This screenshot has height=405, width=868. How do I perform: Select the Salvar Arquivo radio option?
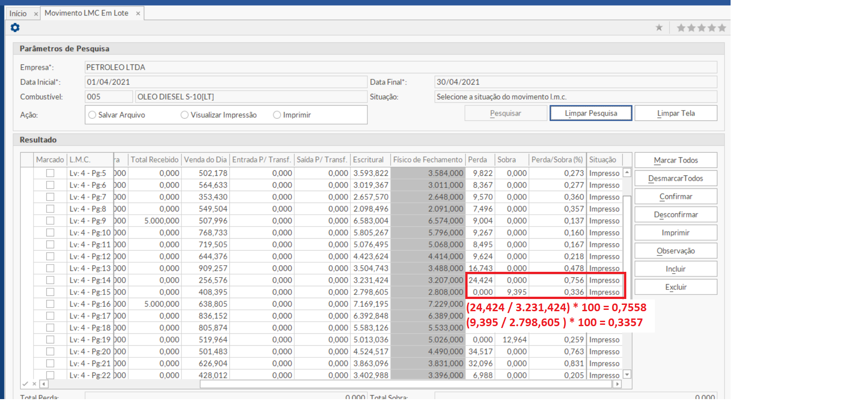pos(93,115)
